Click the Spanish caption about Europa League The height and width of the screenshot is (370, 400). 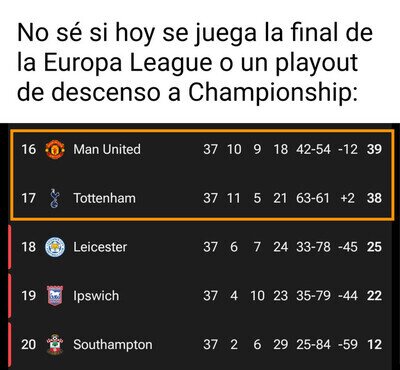coord(195,63)
